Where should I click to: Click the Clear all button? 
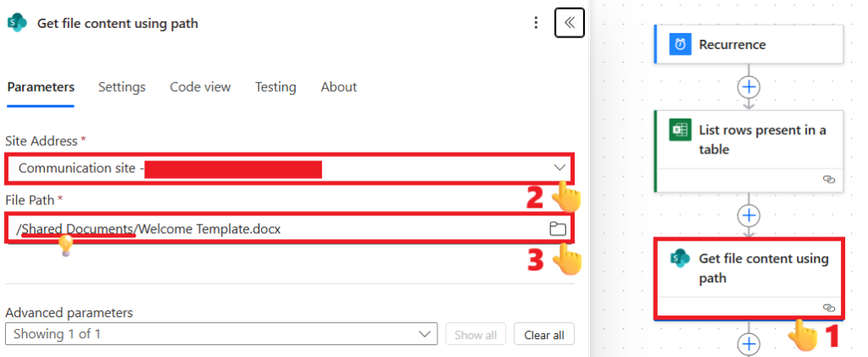(x=543, y=334)
